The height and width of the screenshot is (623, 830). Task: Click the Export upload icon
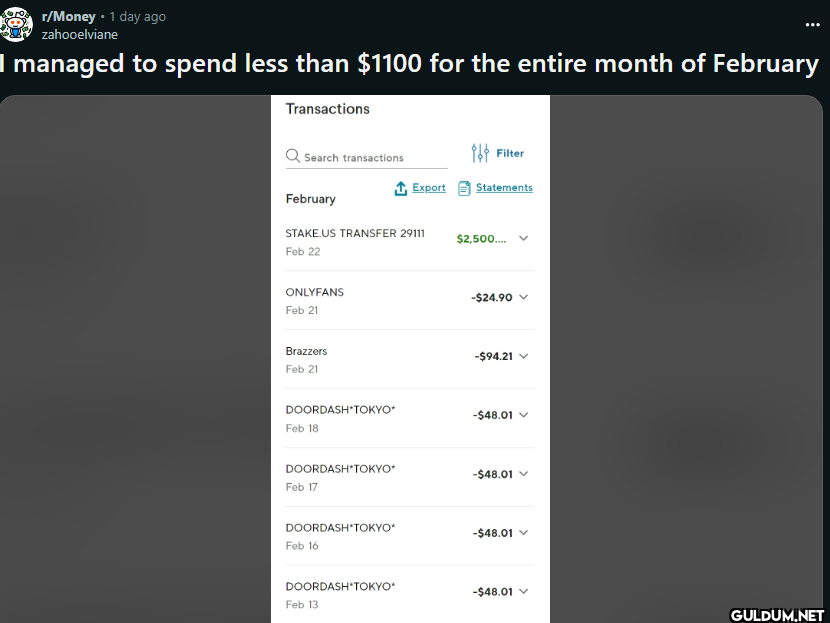click(x=401, y=188)
